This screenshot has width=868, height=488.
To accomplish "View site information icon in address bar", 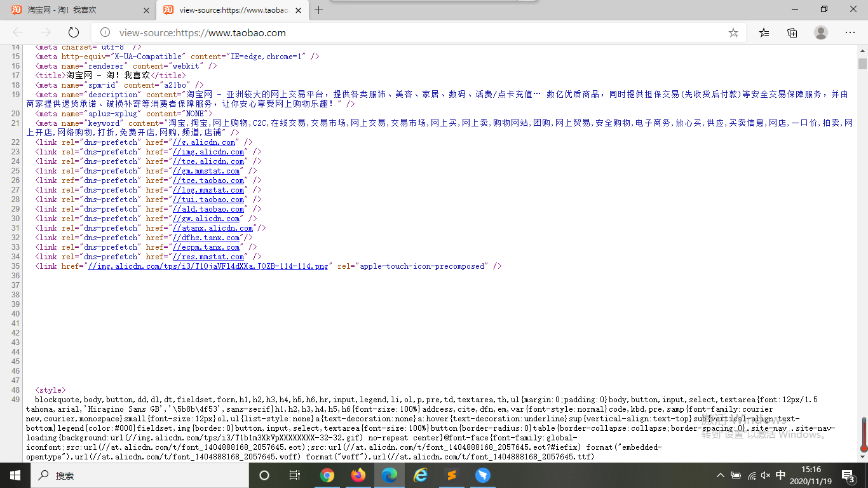I will [x=105, y=32].
